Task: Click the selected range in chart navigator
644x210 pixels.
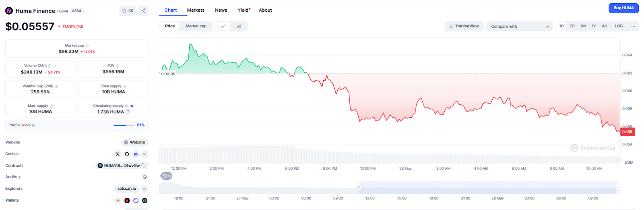Action: [488, 187]
